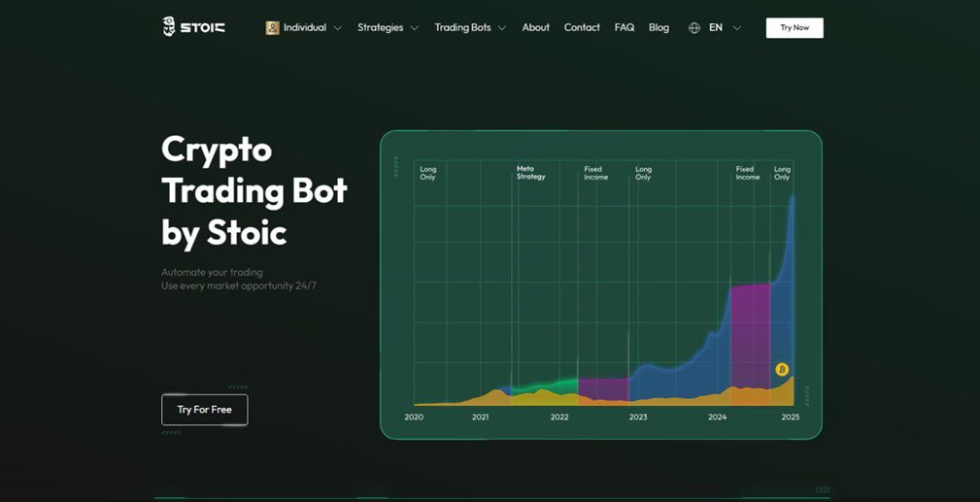Open the Contact link
Screen dimensions: 980x502
(x=582, y=27)
